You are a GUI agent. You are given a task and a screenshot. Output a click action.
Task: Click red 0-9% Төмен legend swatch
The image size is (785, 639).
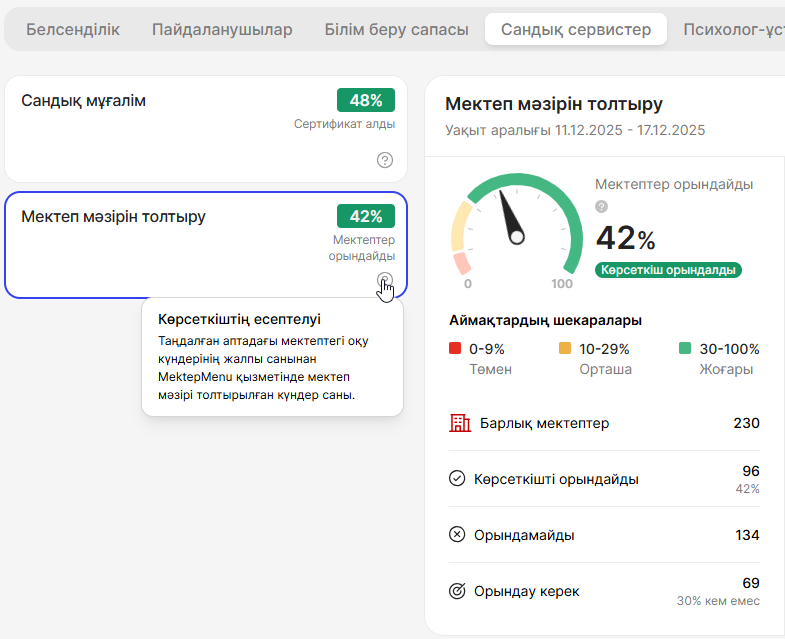point(456,349)
